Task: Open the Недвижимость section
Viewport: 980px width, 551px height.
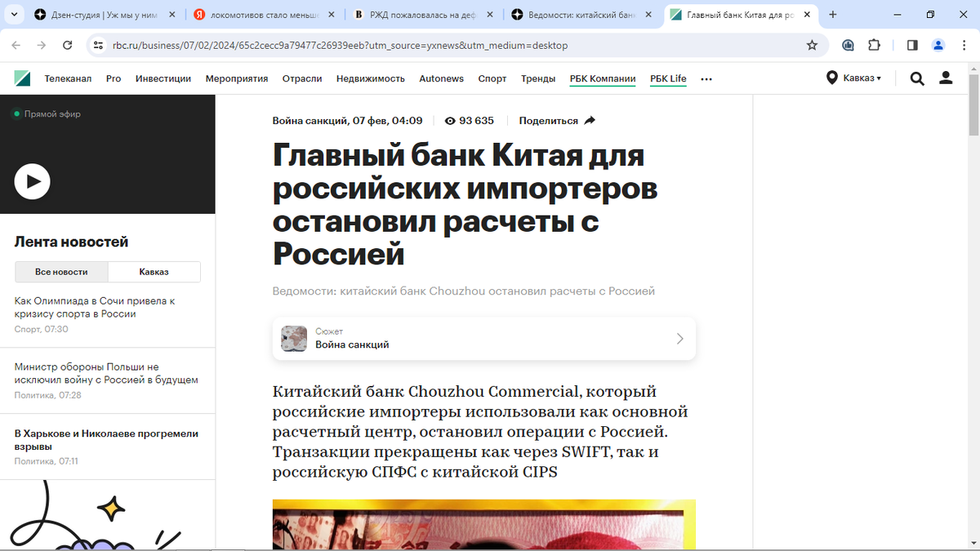Action: (x=371, y=78)
